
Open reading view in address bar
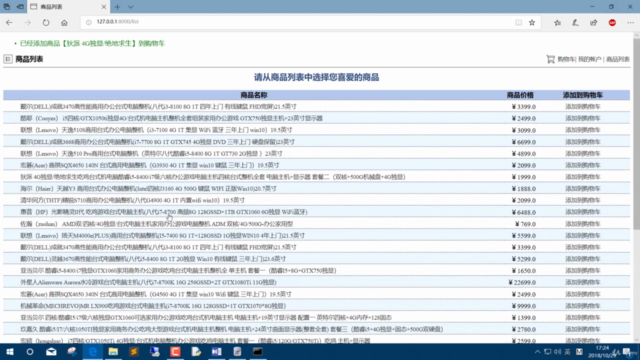(518, 23)
